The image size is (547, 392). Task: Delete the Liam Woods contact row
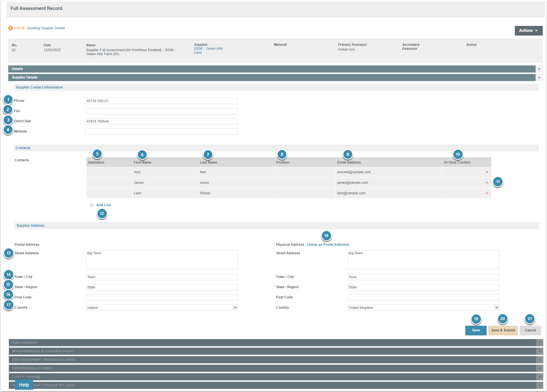[487, 193]
